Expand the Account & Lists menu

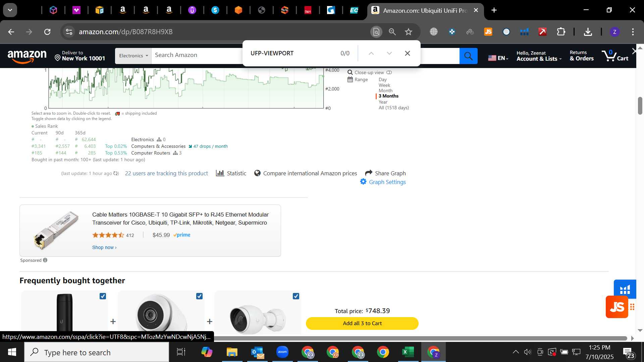(x=539, y=56)
